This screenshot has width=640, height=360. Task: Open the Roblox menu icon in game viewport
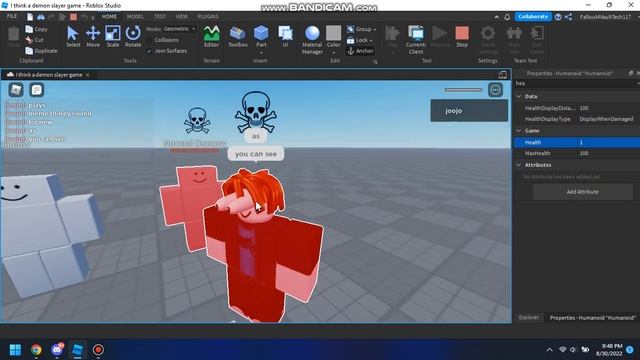[16, 90]
